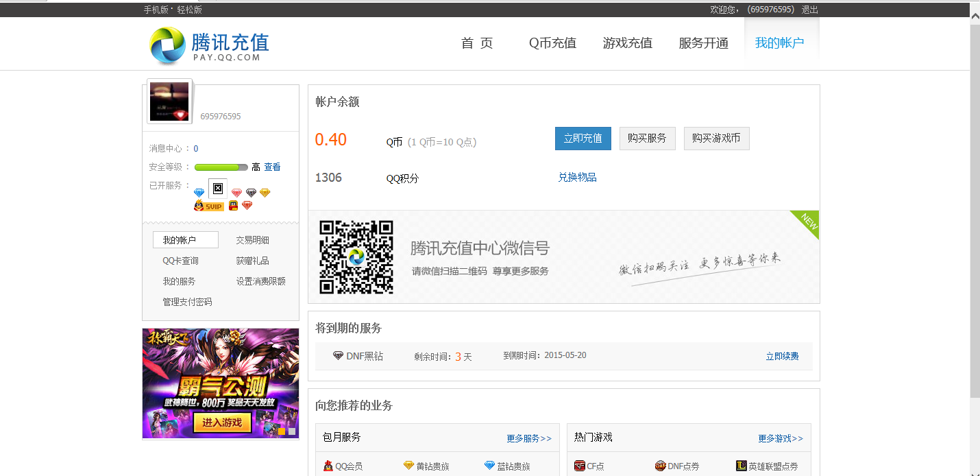The width and height of the screenshot is (980, 476).
Task: Click the DNF点券 game icon
Action: point(661,466)
